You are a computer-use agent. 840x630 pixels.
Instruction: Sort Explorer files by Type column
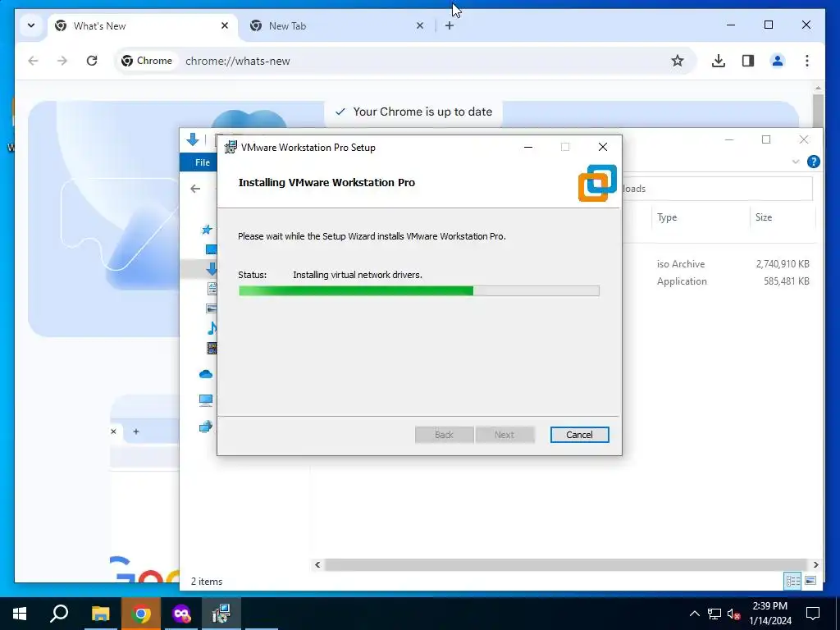tap(667, 217)
